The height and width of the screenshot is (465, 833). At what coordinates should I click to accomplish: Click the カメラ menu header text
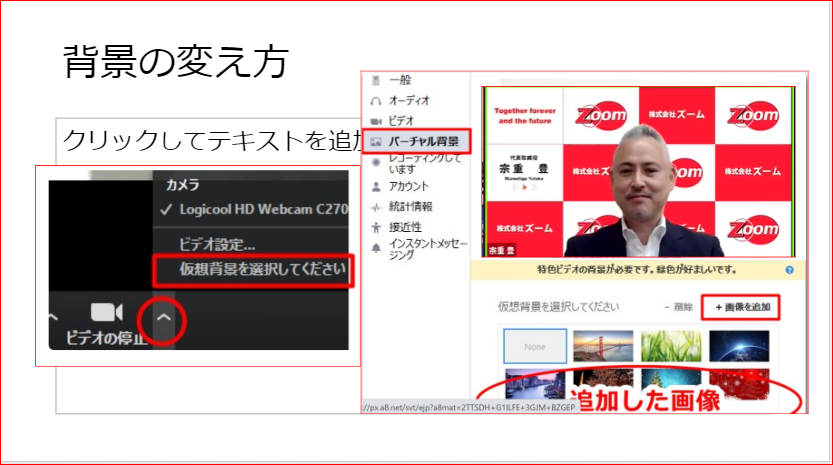(x=182, y=185)
